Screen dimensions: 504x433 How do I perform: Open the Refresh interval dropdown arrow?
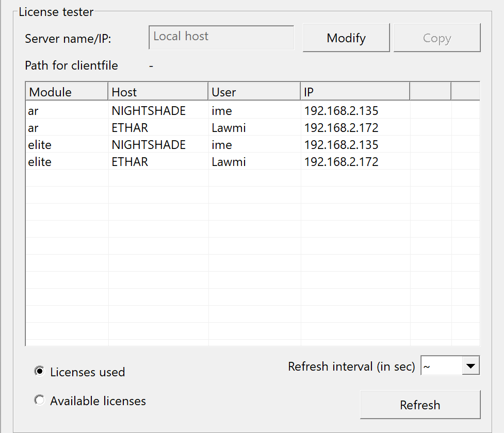[x=470, y=367]
